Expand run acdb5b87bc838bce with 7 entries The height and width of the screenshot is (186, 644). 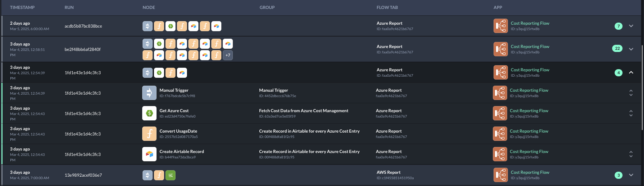coord(631,26)
